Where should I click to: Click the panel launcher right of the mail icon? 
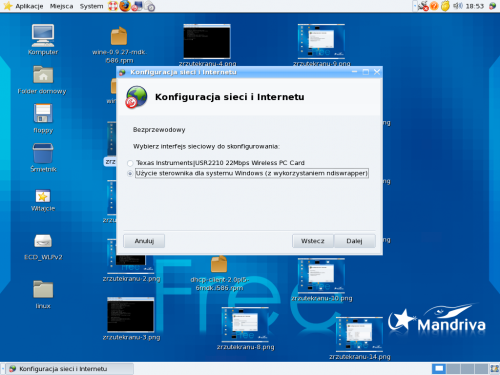pyautogui.click(x=150, y=6)
